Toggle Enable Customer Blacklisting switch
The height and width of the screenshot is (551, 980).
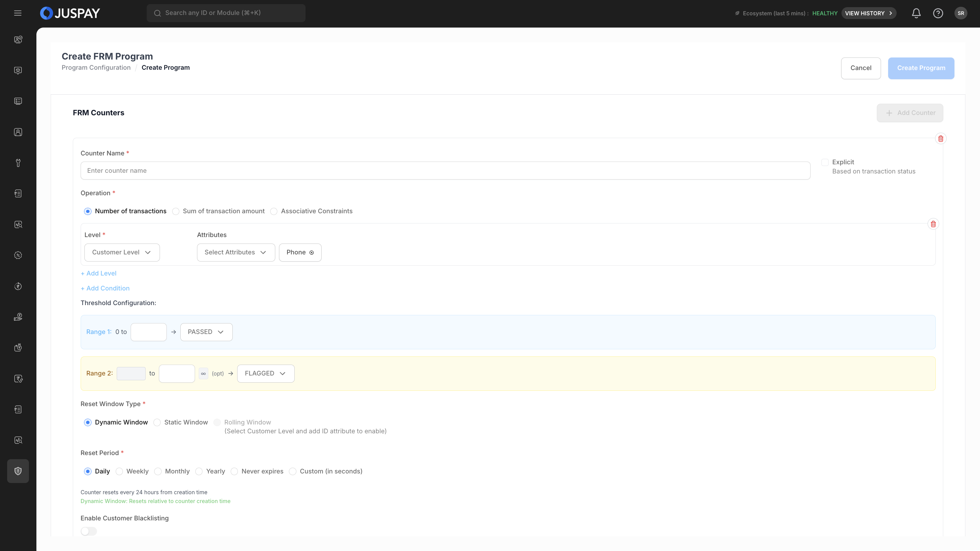coord(88,531)
